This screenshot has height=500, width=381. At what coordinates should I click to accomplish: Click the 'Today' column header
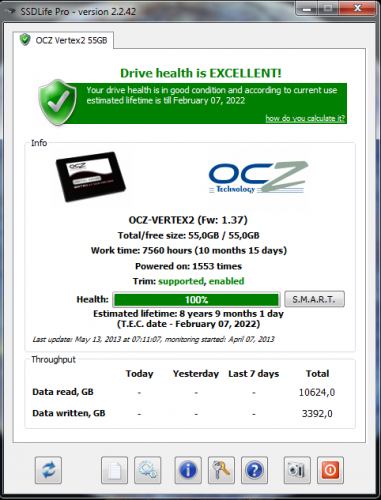tap(139, 374)
